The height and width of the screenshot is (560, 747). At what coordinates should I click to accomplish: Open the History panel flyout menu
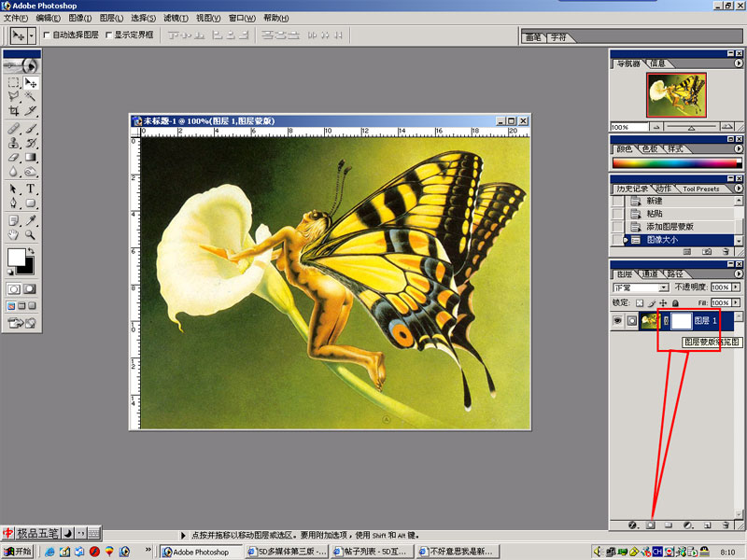pyautogui.click(x=738, y=189)
